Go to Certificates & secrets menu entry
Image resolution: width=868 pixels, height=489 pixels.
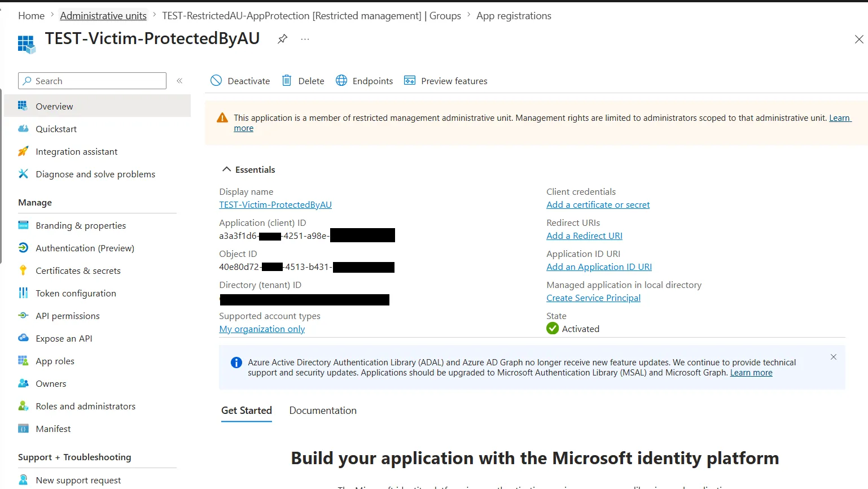[x=97, y=270]
